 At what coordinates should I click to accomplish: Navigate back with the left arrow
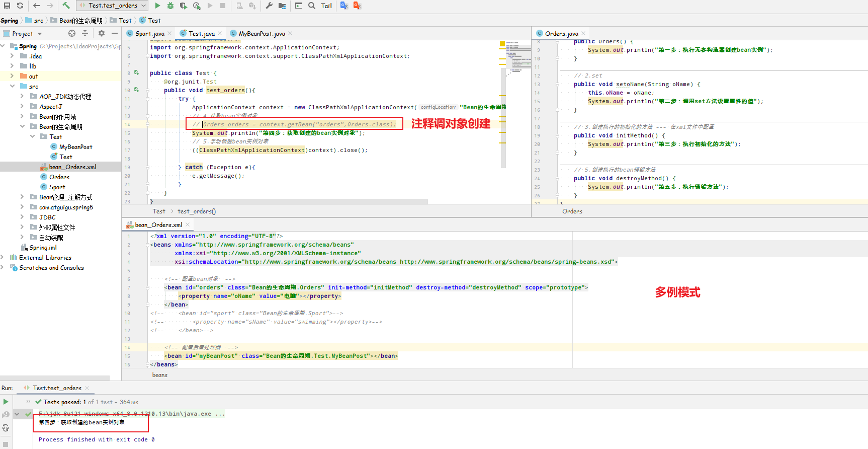tap(37, 6)
